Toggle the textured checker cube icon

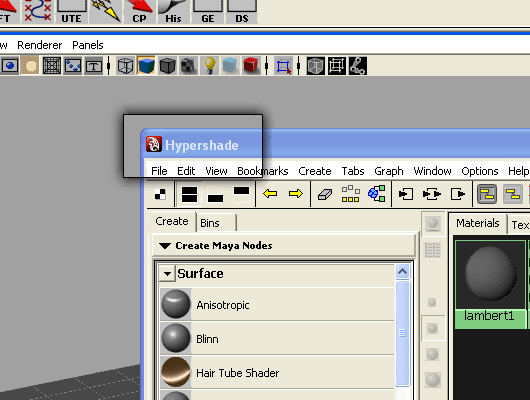pos(188,66)
